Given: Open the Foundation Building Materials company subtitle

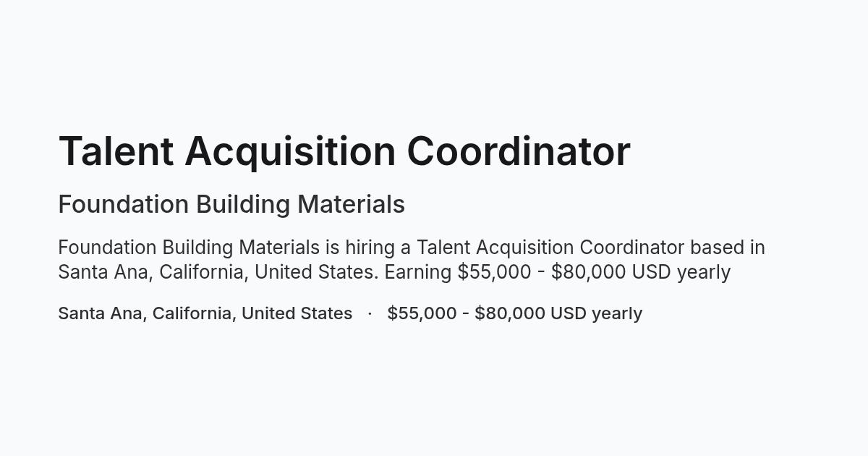Looking at the screenshot, I should click(x=231, y=205).
